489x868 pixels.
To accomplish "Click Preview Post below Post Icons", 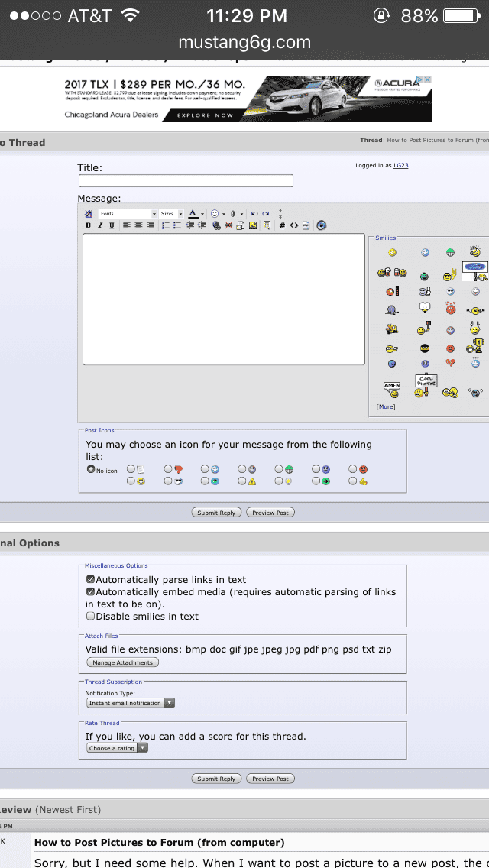I will pyautogui.click(x=270, y=513).
